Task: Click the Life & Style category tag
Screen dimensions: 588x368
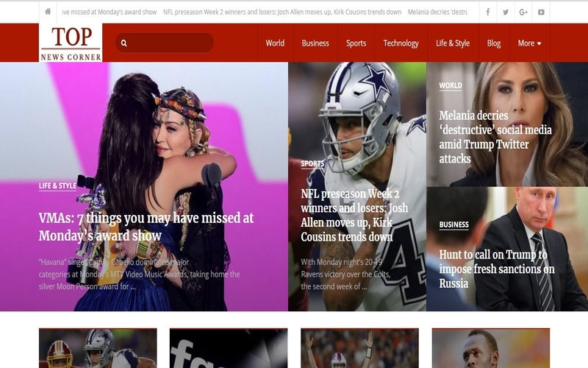Action: click(57, 186)
